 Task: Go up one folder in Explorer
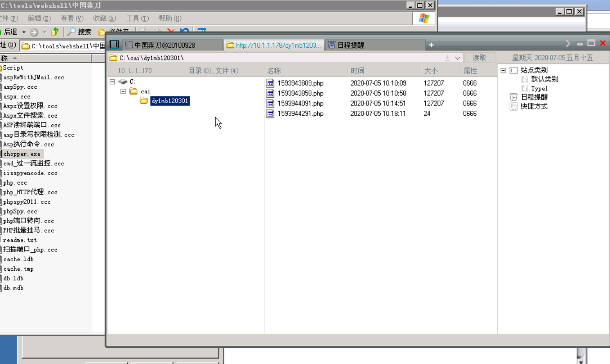point(55,32)
